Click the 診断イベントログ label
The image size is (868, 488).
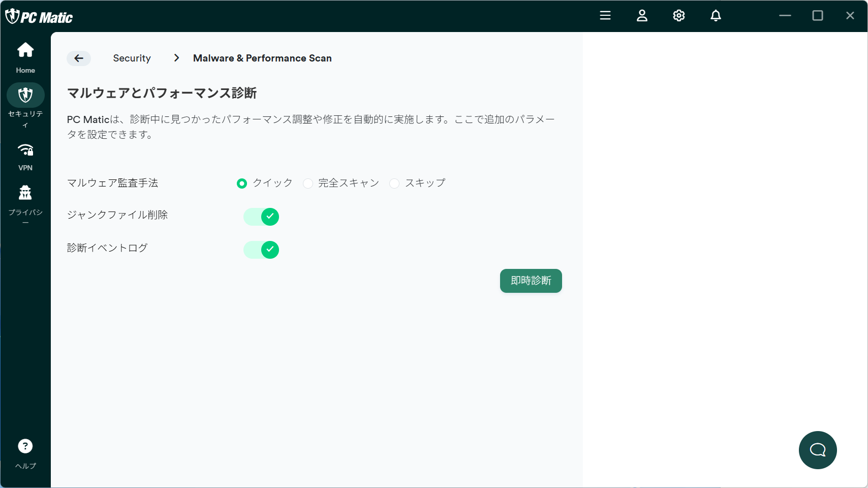point(107,248)
